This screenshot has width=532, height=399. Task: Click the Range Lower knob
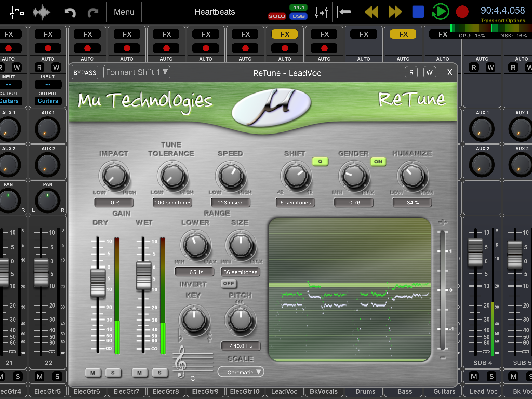195,245
